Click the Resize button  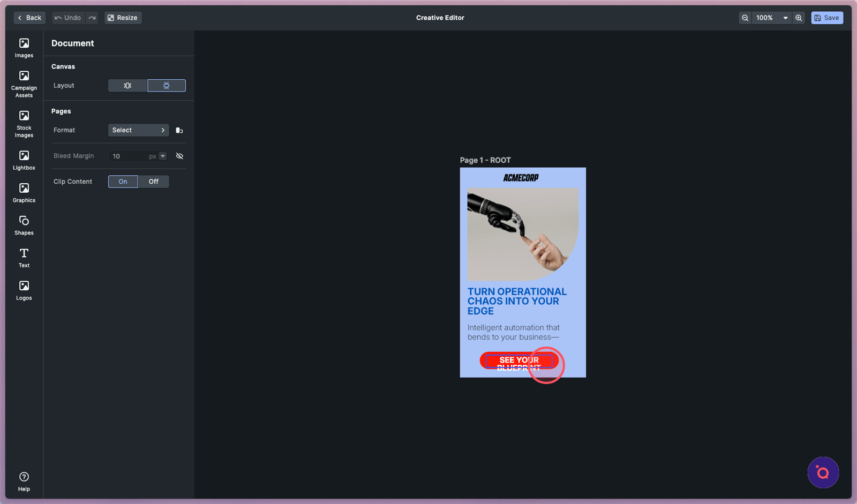[123, 18]
